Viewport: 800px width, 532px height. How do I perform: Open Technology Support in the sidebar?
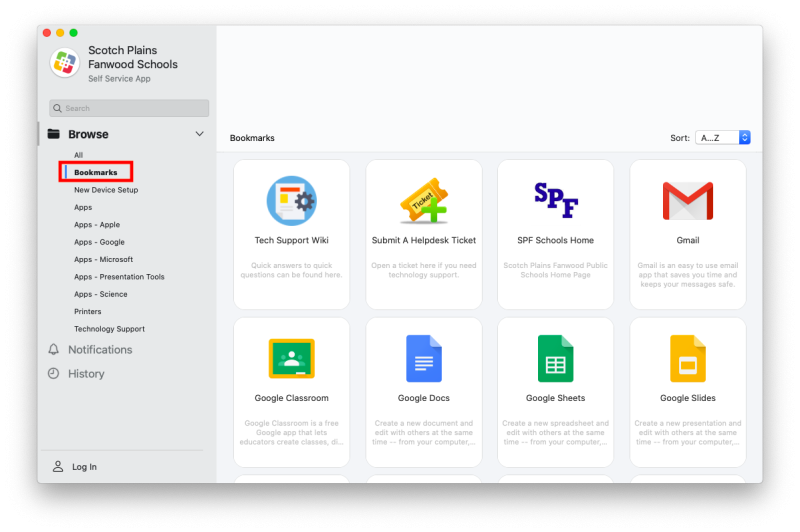[109, 329]
